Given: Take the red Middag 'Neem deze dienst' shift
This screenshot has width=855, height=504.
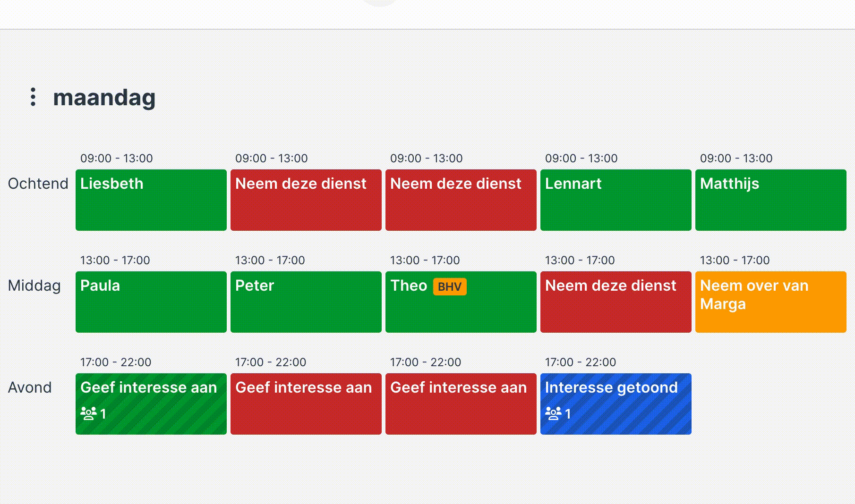Looking at the screenshot, I should point(616,302).
